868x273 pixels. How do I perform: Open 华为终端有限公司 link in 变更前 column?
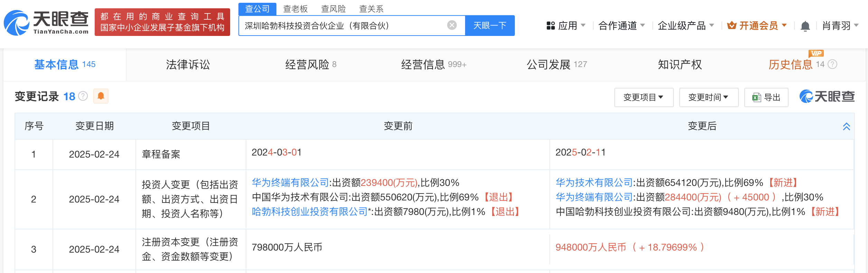pos(290,182)
